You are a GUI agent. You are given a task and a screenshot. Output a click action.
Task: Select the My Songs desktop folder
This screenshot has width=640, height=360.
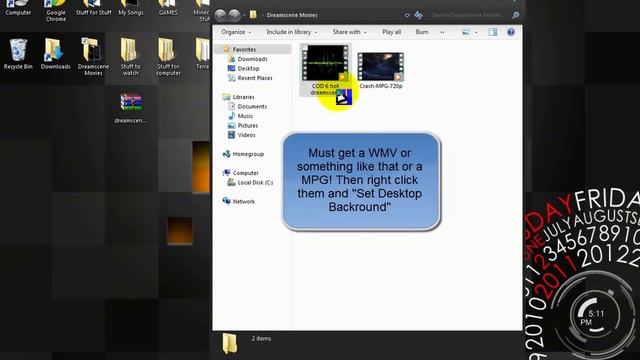pos(131,8)
